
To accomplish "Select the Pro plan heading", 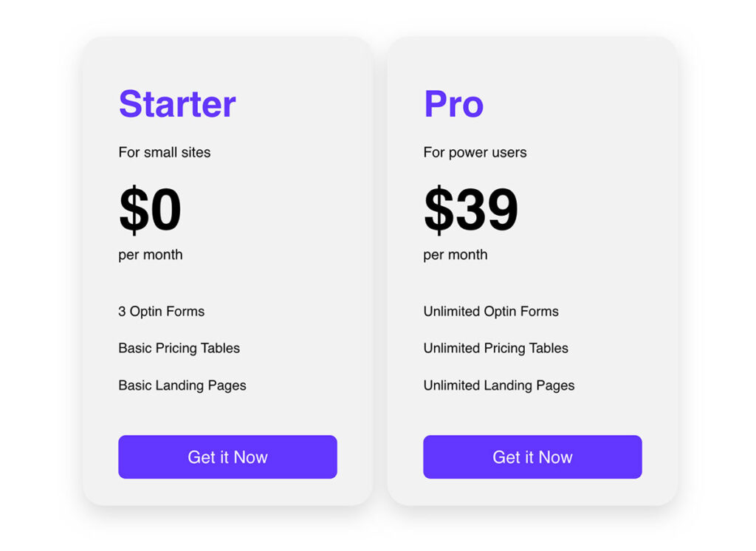I will point(454,103).
